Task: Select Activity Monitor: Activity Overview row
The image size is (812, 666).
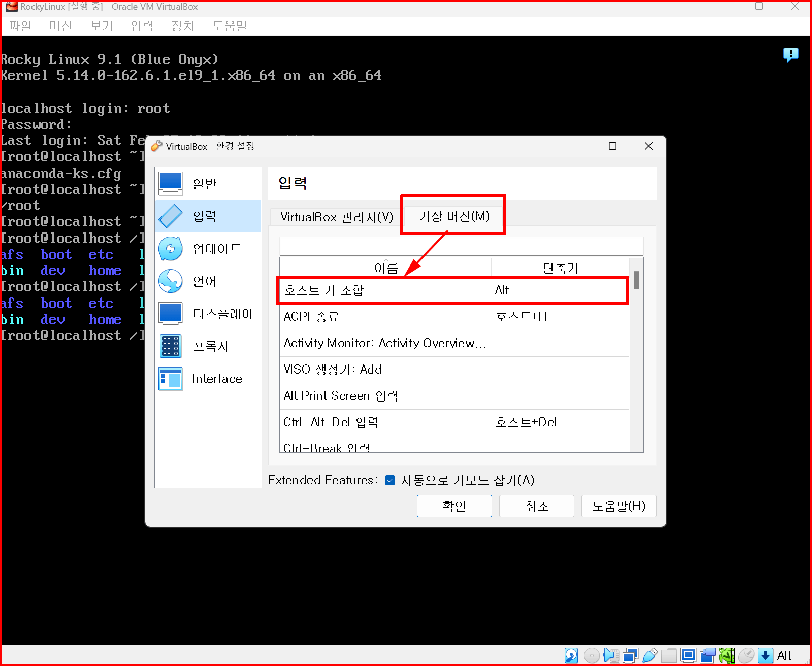Action: click(x=454, y=343)
